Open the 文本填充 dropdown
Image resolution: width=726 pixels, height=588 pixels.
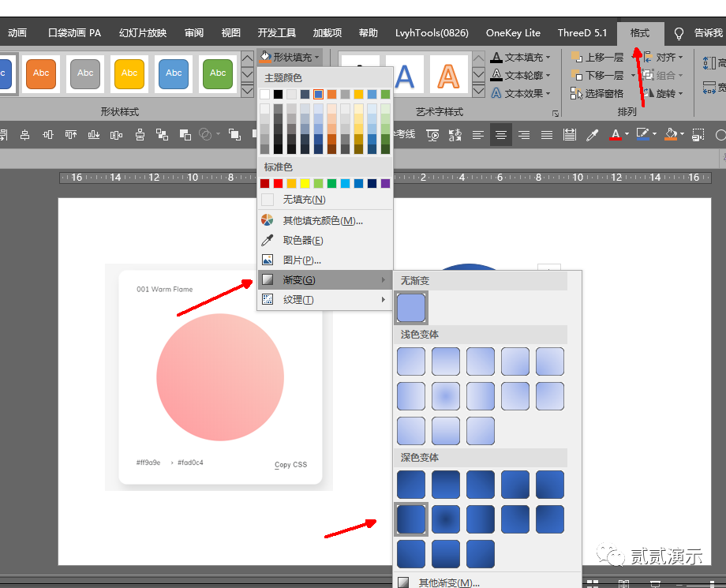tap(521, 58)
